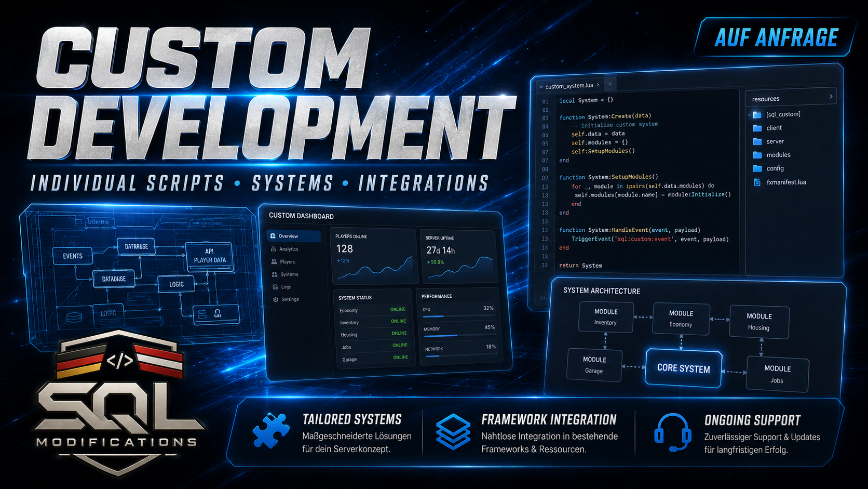Click the Logs icon in the dashboard sidebar
Image resolution: width=868 pixels, height=489 pixels.
276,287
